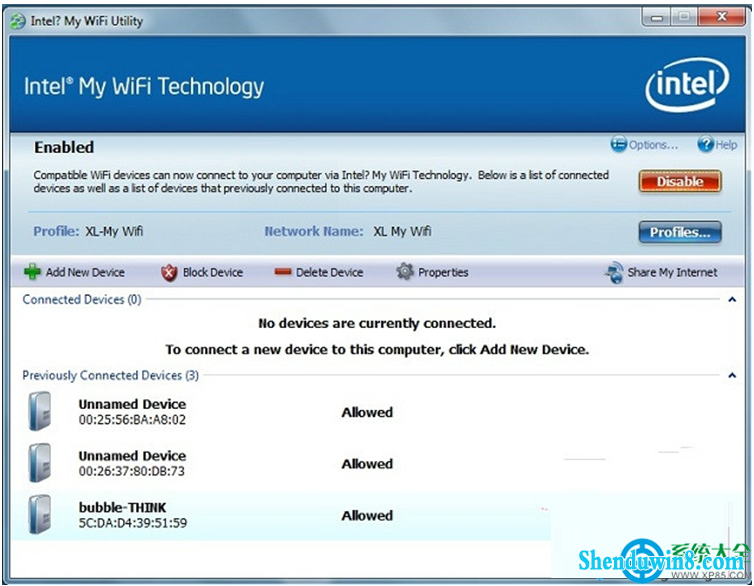Click the red minus Delete Device icon
This screenshot has width=754, height=586.
click(x=283, y=272)
